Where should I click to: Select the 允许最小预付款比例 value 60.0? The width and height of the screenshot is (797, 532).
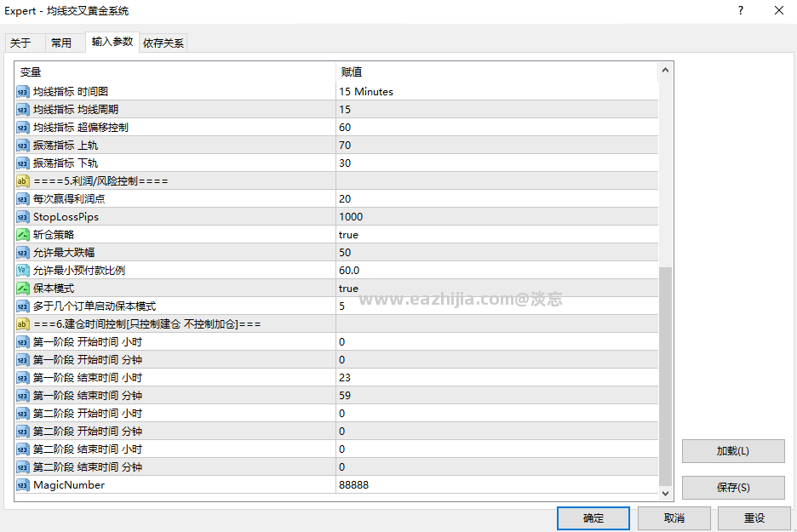coord(496,271)
